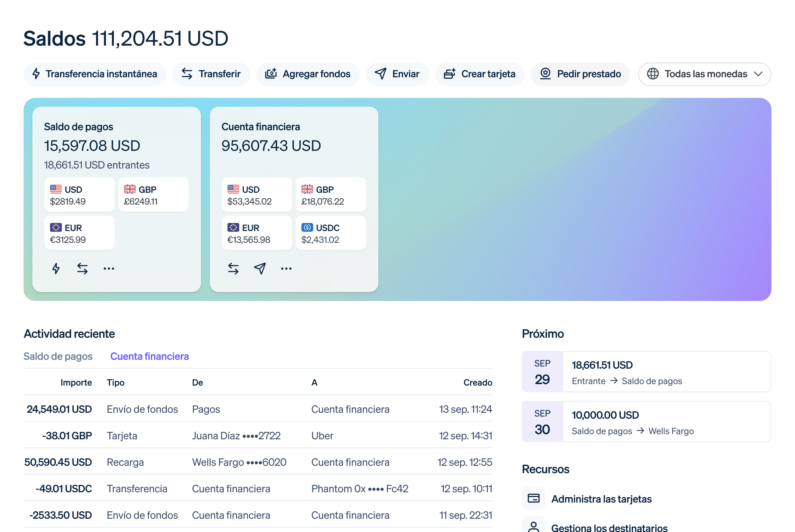This screenshot has height=532, width=795.
Task: Select the Cuenta financiera activity tab
Action: coord(150,356)
